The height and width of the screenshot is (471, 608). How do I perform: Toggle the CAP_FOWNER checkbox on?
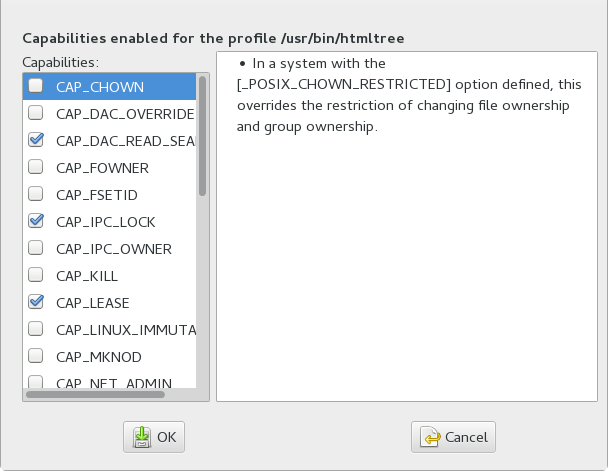[36, 167]
